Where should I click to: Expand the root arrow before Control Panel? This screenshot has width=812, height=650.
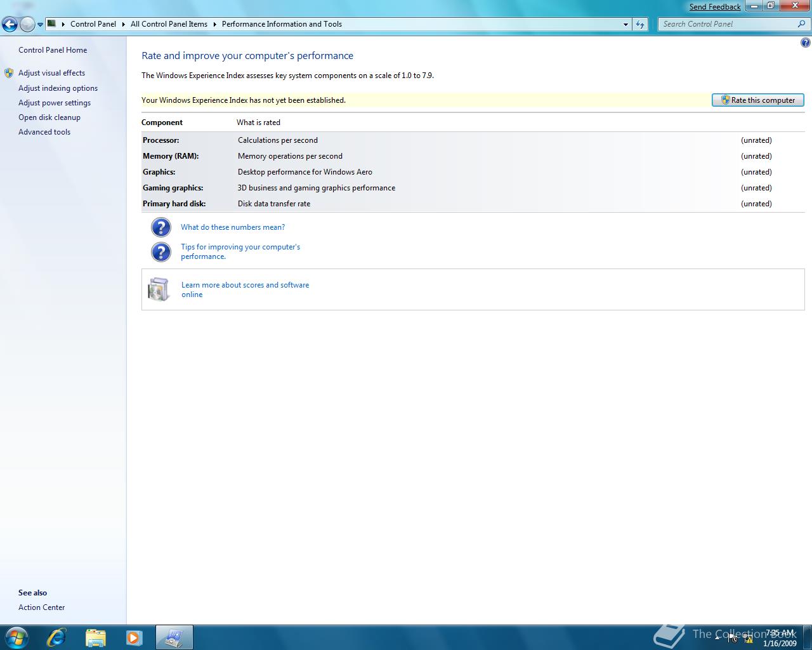pyautogui.click(x=63, y=24)
